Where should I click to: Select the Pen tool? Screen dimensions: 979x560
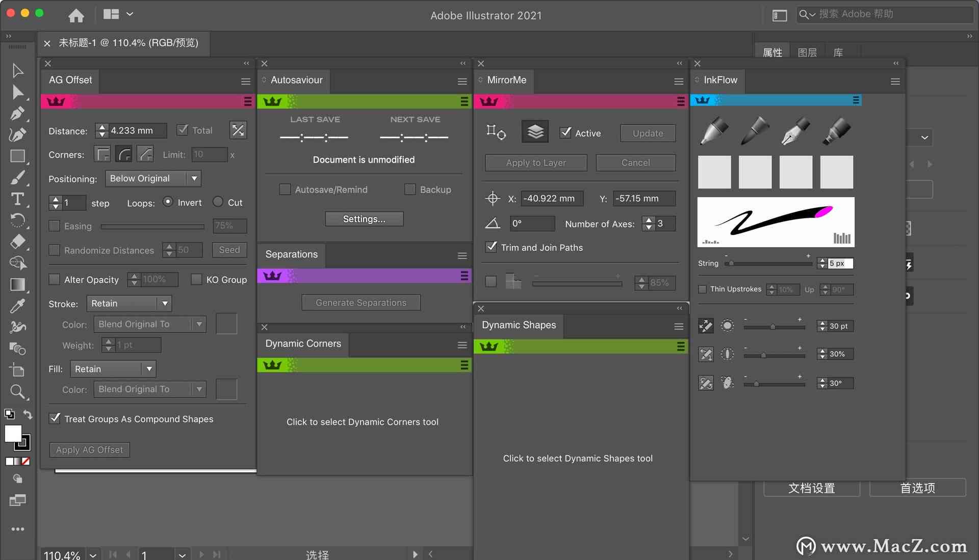tap(18, 113)
